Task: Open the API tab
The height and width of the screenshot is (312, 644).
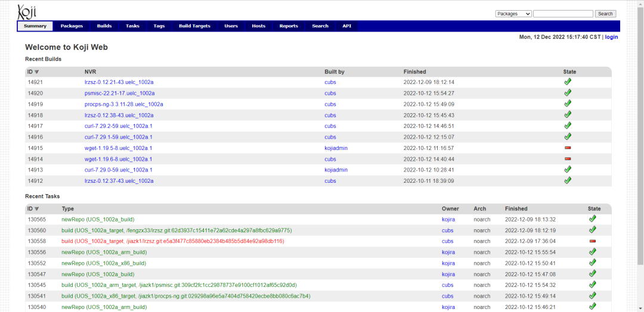Action: pos(347,26)
